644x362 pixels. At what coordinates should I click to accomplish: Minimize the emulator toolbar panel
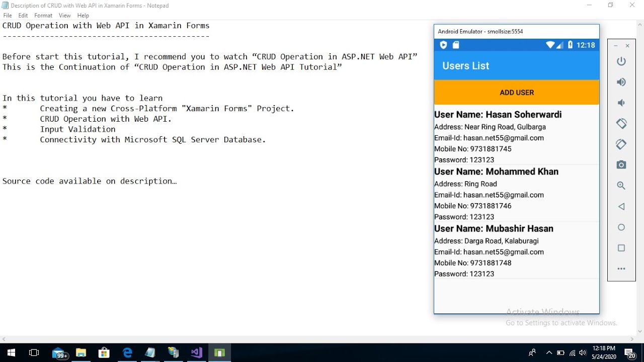(x=616, y=46)
